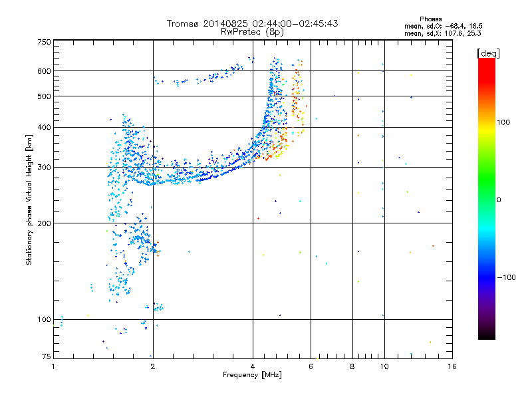Click the x-axis tick label '8'
Viewport: 532px width, 399px height.
click(352, 366)
